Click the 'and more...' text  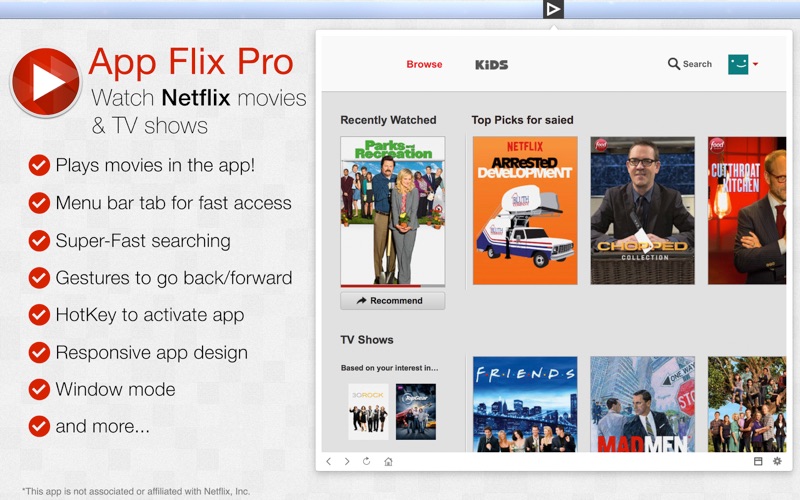103,427
